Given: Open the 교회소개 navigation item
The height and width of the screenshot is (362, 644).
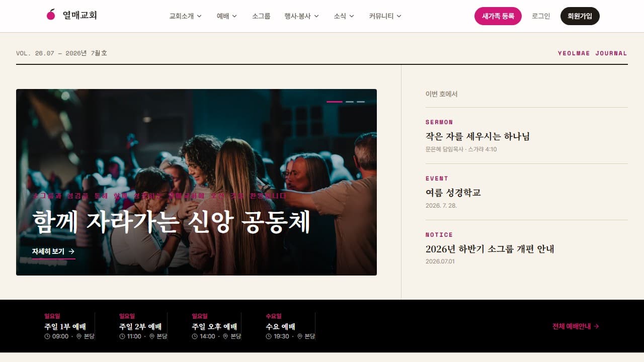Looking at the screenshot, I should (186, 16).
